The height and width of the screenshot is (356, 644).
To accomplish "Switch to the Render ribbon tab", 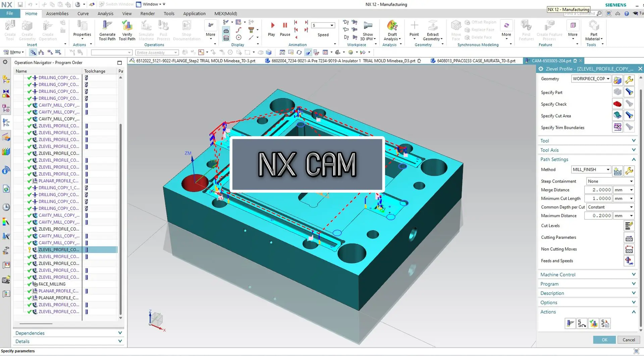I will tap(148, 13).
